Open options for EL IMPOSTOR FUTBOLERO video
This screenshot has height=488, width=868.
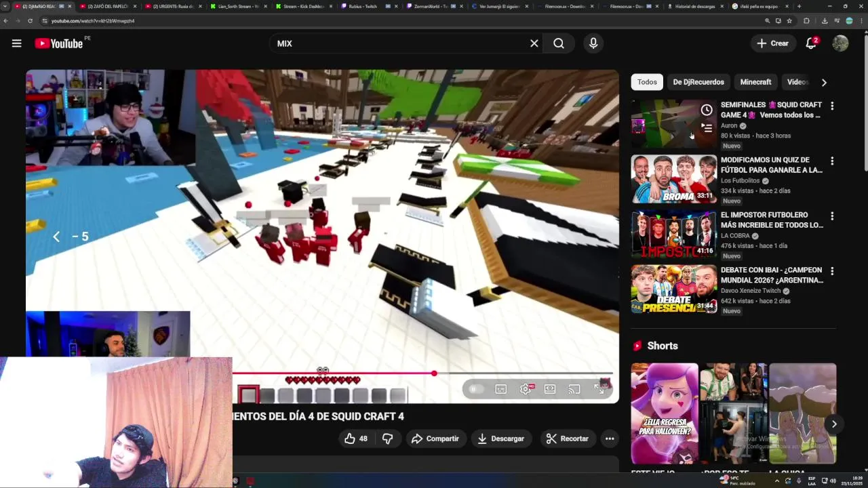pos(832,216)
